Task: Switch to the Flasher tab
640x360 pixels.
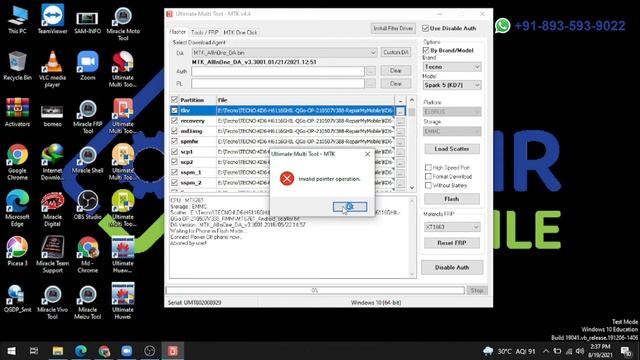Action: point(178,32)
